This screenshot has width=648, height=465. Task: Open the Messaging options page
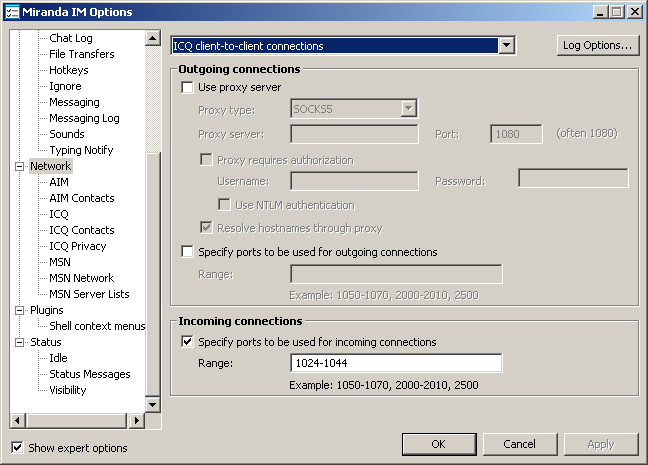[74, 102]
